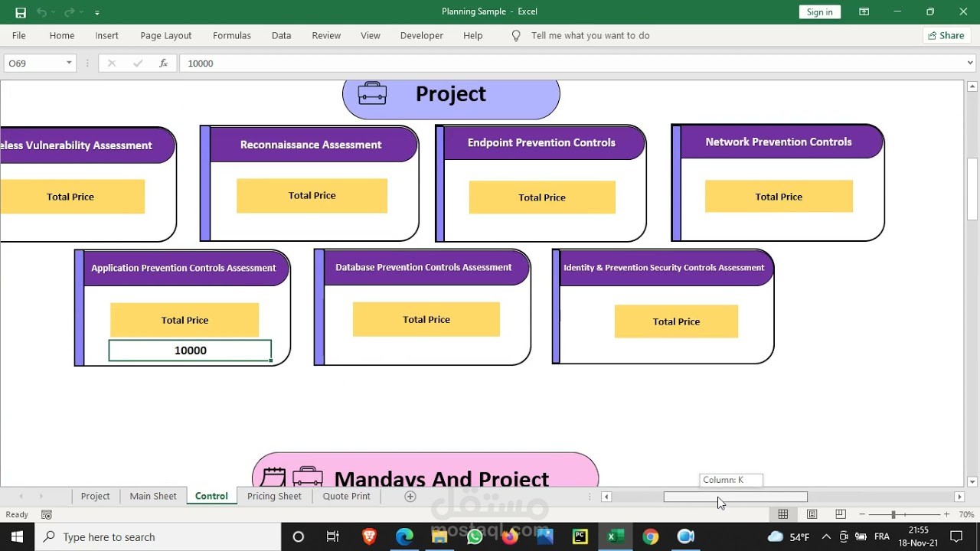This screenshot has height=551, width=980.
Task: Click the Name Box showing O69
Action: pos(33,64)
